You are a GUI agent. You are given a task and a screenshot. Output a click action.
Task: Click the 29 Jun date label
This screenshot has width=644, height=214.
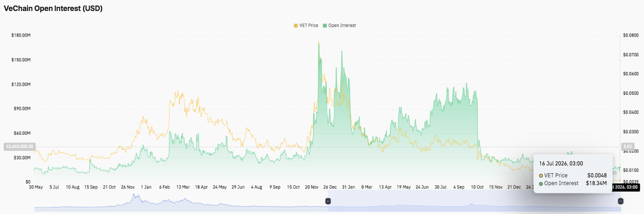[x=238, y=187]
